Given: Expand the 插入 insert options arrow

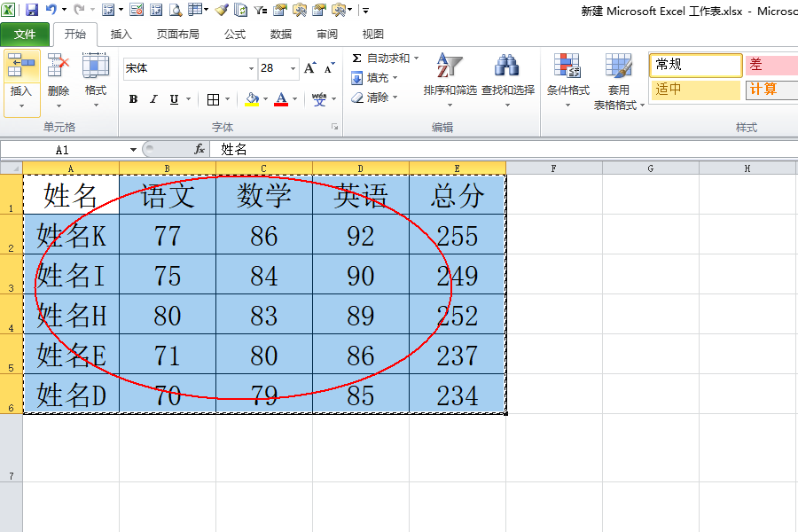Looking at the screenshot, I should 21,106.
